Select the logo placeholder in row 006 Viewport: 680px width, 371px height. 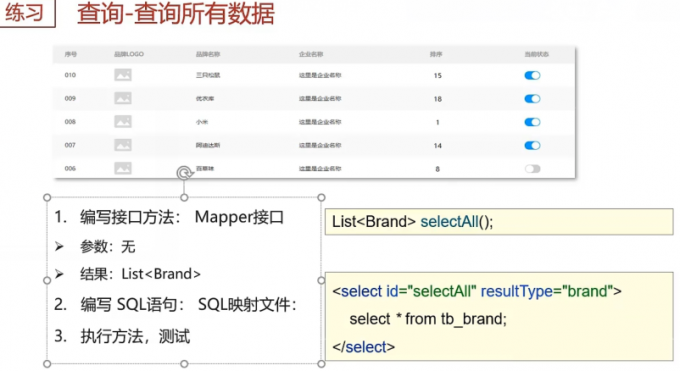tap(123, 168)
